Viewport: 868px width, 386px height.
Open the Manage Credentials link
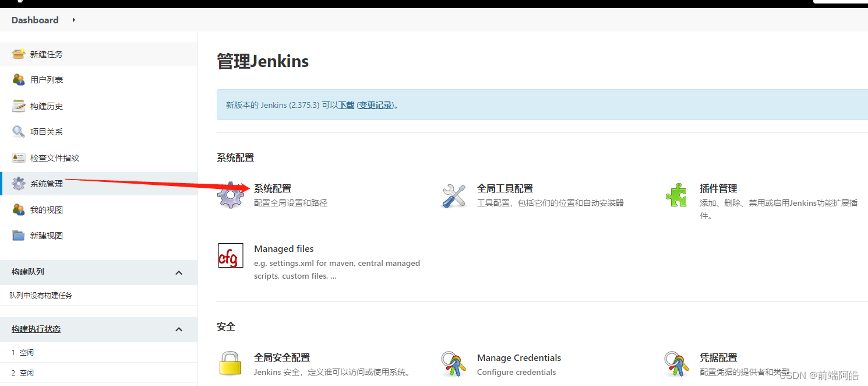519,357
